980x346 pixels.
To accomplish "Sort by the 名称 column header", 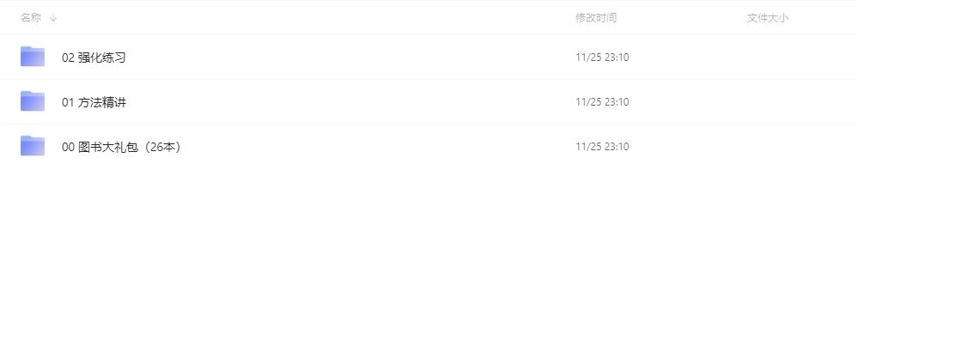I will (31, 17).
